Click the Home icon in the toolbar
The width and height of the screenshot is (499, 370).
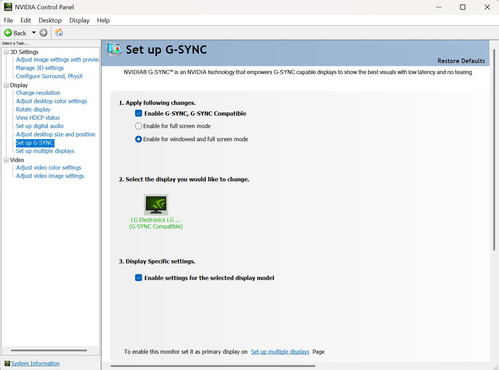(59, 33)
